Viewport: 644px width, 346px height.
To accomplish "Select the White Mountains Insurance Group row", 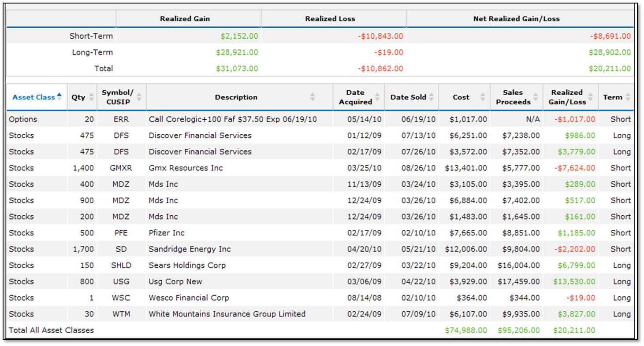I will 227,314.
